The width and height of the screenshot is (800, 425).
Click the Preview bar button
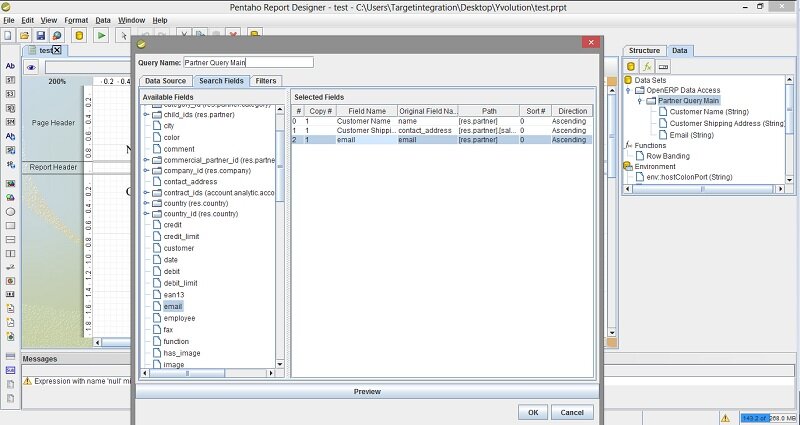click(x=367, y=392)
